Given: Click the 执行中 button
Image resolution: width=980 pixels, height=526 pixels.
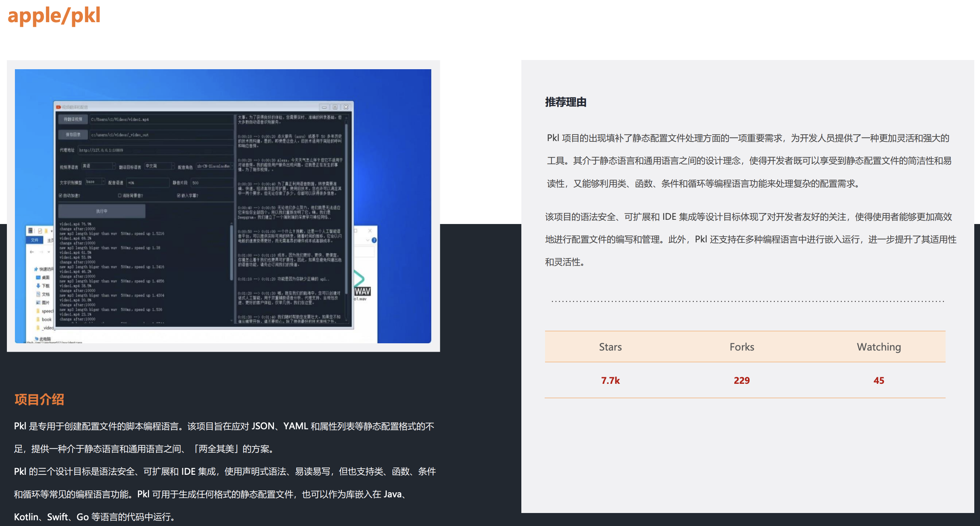Looking at the screenshot, I should click(x=102, y=211).
